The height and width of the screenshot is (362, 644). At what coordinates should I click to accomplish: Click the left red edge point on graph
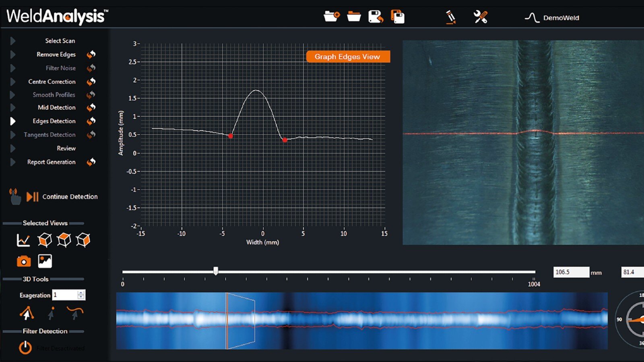coord(230,136)
